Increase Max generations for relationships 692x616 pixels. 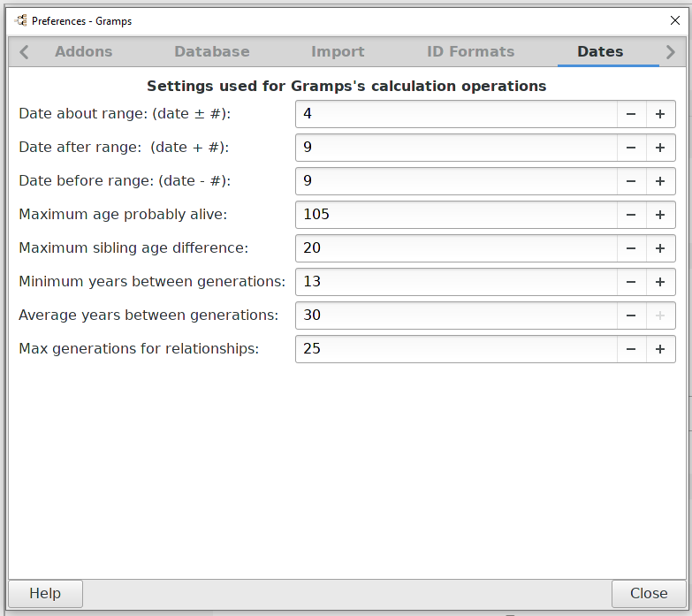click(660, 349)
